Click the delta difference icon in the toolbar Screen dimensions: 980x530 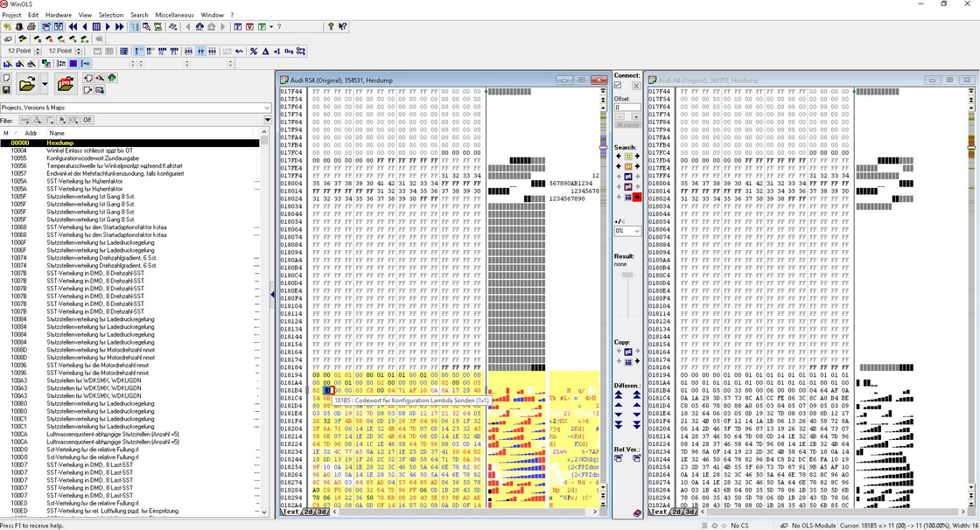point(265,52)
